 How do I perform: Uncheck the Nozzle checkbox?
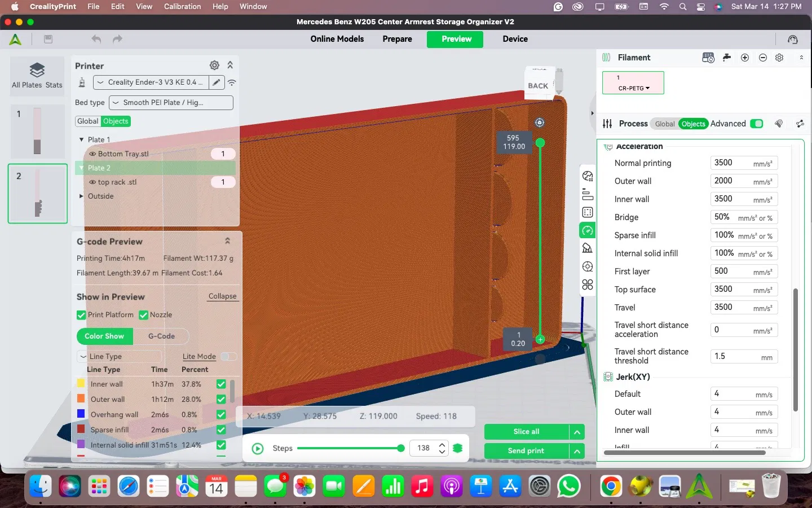point(143,315)
